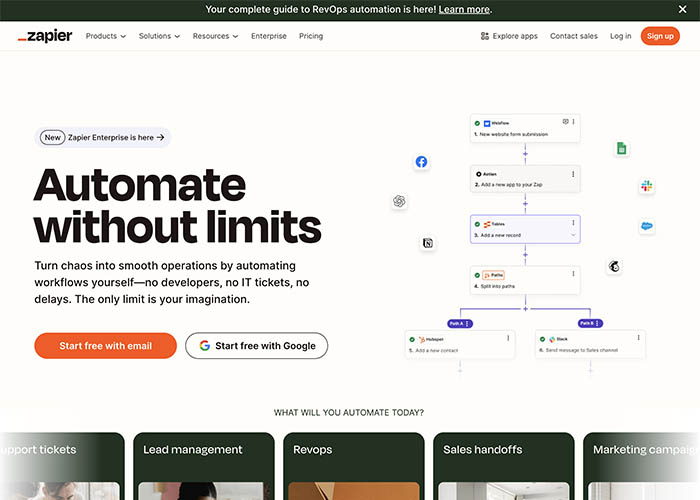Click the Google Sheets app icon
Viewport: 700px width, 500px height.
point(621,148)
